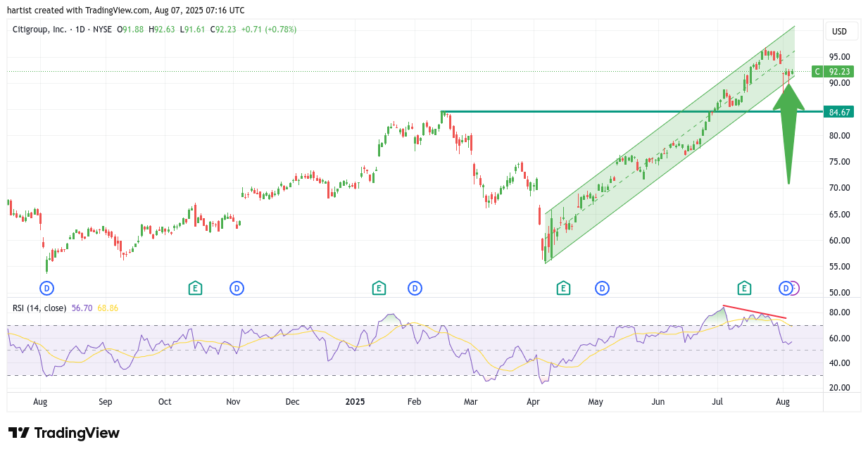868x454 pixels.
Task: Click the Dec label on the time axis
Action: [x=293, y=403]
